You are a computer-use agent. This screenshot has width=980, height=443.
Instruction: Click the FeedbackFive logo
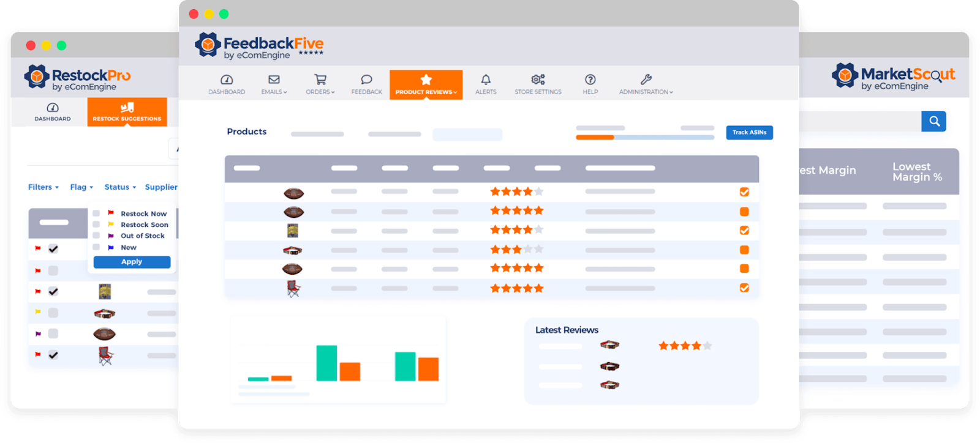(x=260, y=47)
